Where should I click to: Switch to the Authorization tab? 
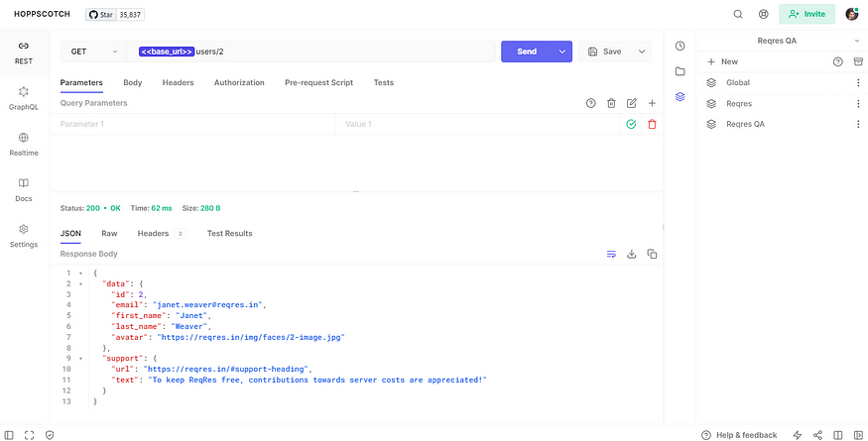tap(239, 83)
